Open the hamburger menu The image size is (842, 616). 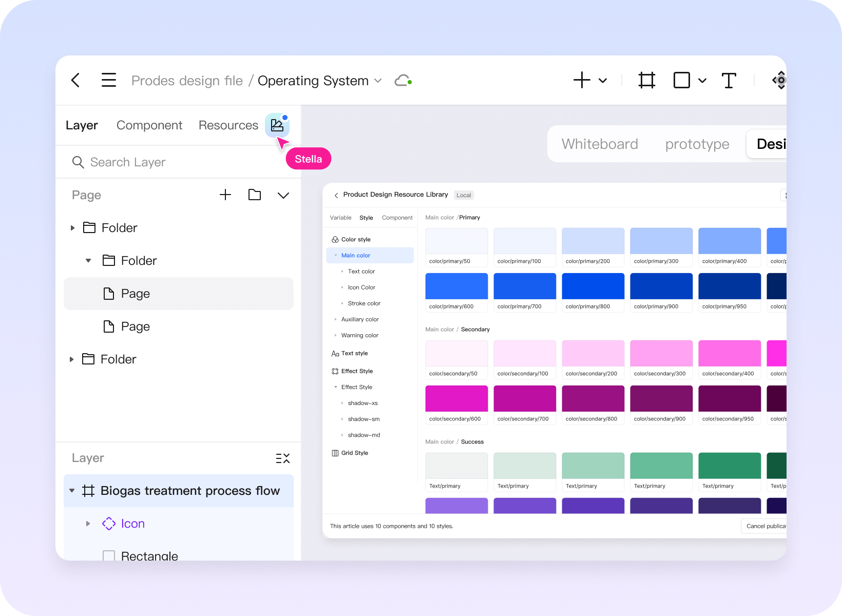click(108, 80)
